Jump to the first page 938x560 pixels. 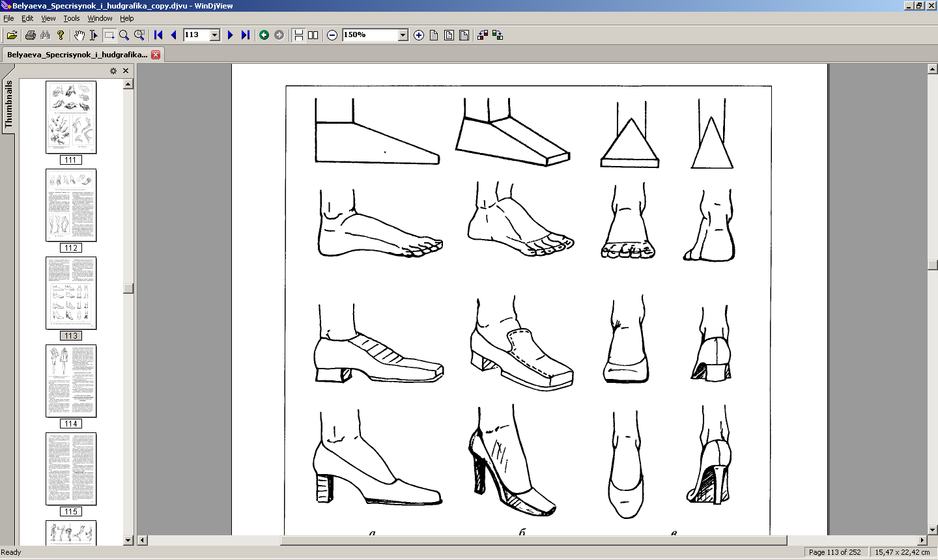click(x=158, y=35)
